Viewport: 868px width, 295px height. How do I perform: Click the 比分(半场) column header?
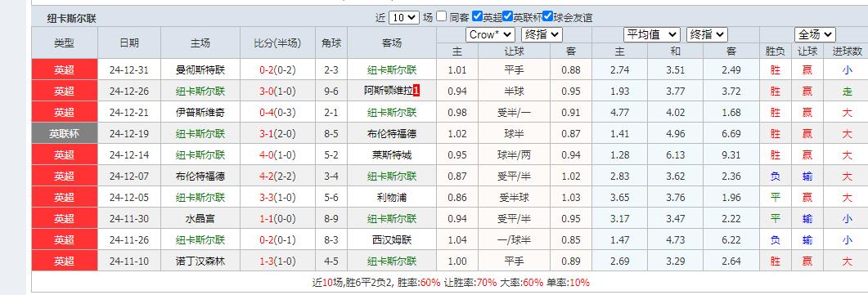277,43
